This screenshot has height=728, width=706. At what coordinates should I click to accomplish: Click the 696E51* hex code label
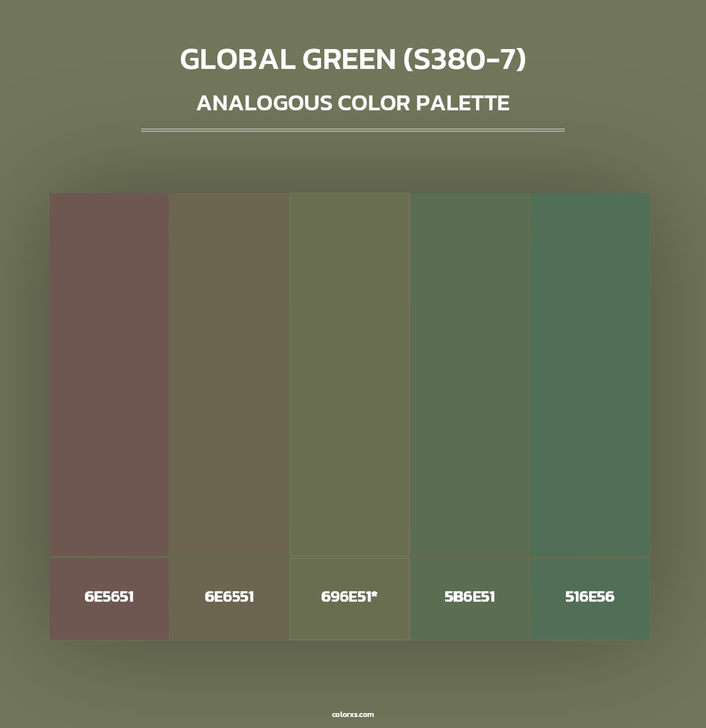tap(350, 597)
